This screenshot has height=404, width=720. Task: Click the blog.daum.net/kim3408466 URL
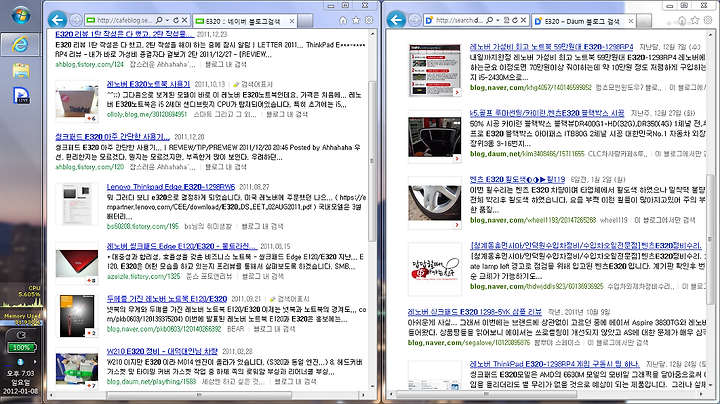click(x=527, y=154)
